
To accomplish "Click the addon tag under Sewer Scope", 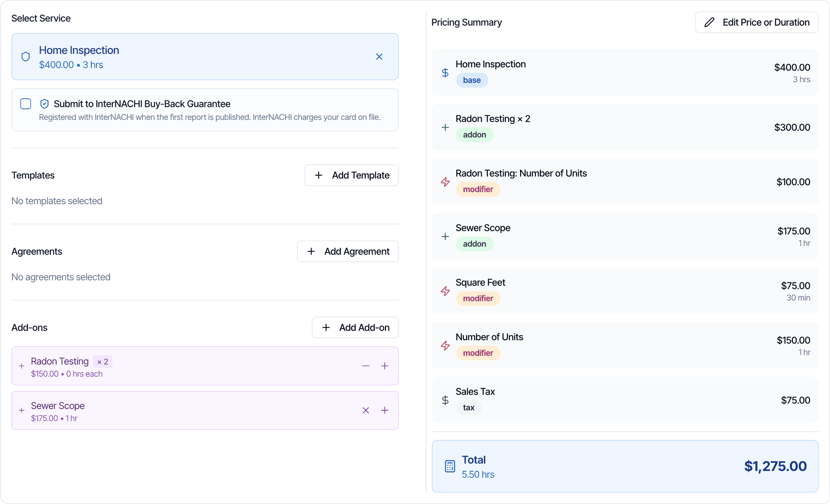I will [x=474, y=244].
